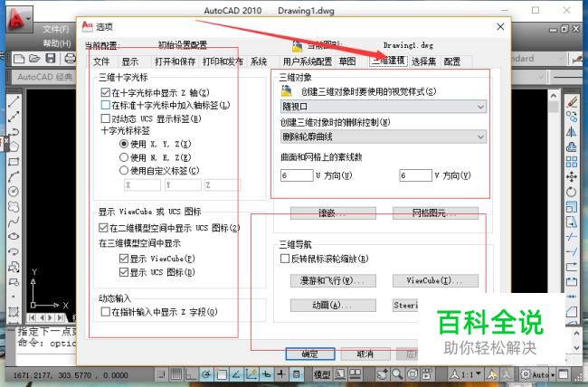Click the 网格图元 button
The width and height of the screenshot is (588, 387).
[x=435, y=213]
